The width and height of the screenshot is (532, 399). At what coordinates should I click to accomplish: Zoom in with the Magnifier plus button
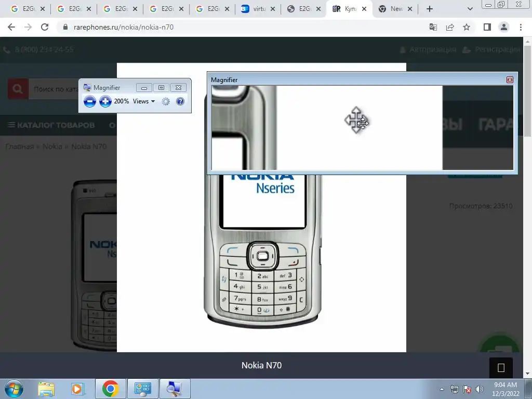(105, 101)
